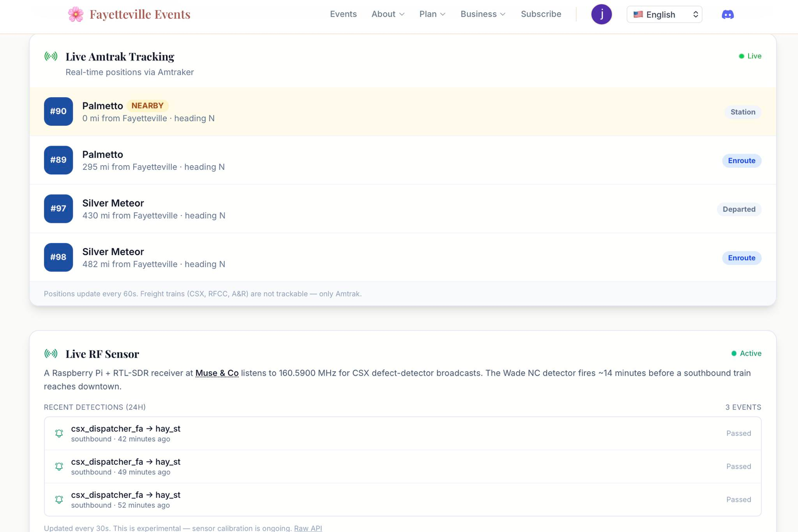
Task: Go to the Events page
Action: [343, 14]
